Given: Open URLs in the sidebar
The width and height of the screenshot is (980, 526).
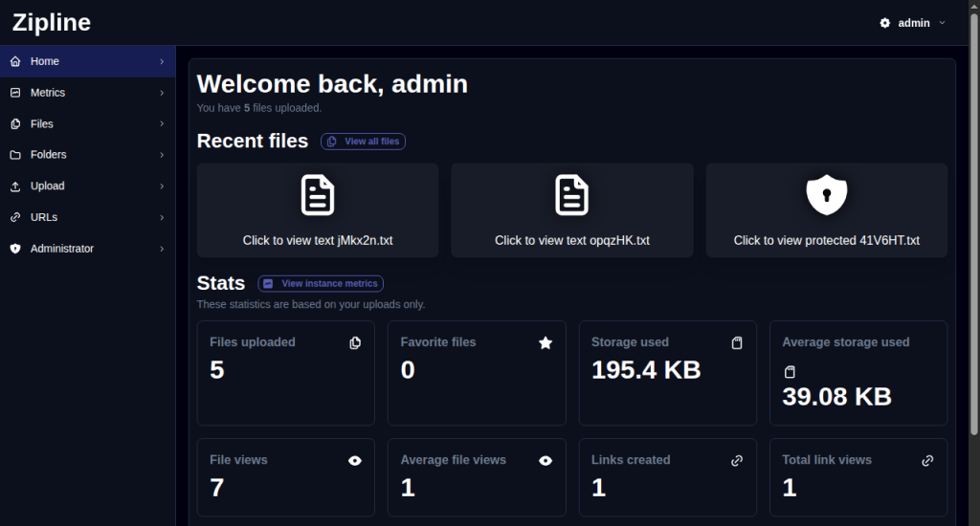Looking at the screenshot, I should pos(87,217).
